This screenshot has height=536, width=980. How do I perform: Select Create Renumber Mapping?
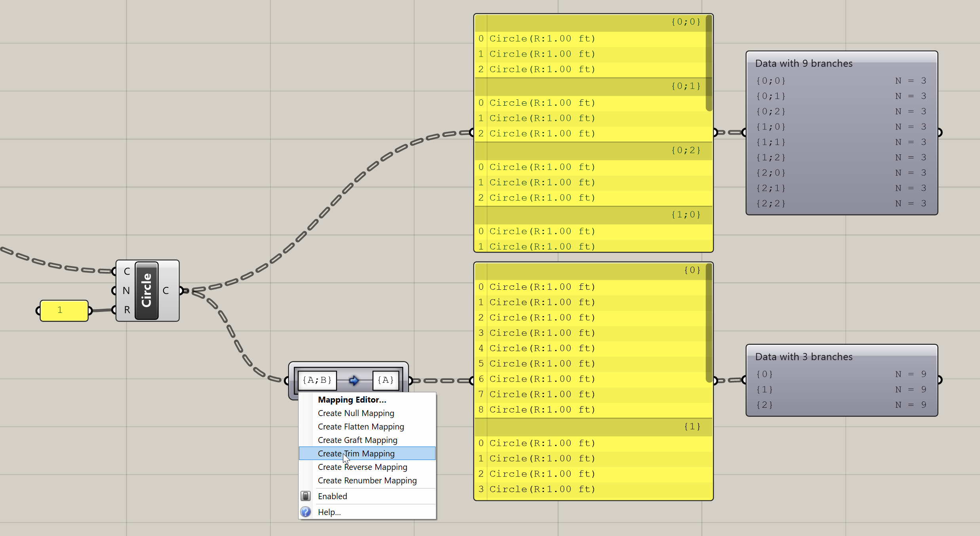point(367,480)
